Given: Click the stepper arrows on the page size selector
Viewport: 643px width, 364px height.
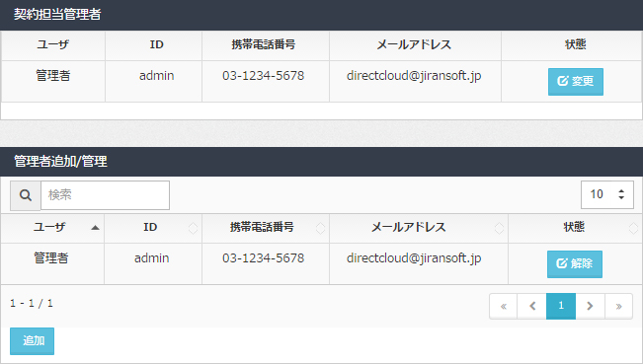Looking at the screenshot, I should point(621,194).
